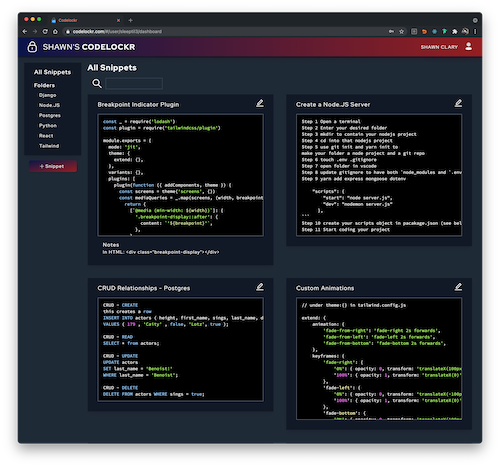Viewport: 500px width, 467px height.
Task: Open the browser home page
Action: pos(55,31)
